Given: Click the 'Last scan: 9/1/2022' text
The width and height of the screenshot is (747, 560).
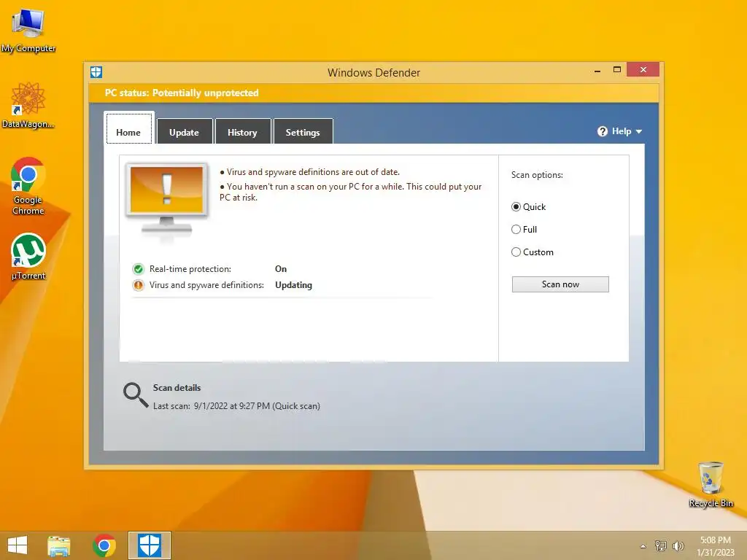Looking at the screenshot, I should pyautogui.click(x=236, y=406).
